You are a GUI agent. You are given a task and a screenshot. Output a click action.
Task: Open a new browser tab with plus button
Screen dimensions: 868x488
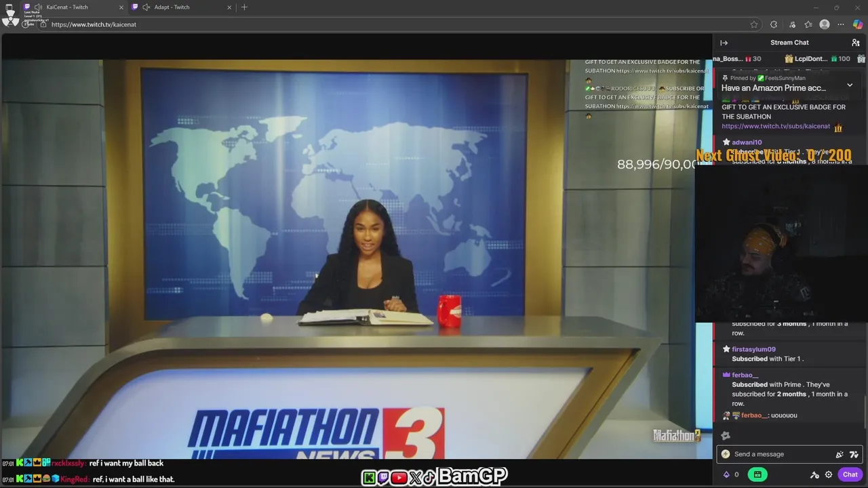click(244, 7)
